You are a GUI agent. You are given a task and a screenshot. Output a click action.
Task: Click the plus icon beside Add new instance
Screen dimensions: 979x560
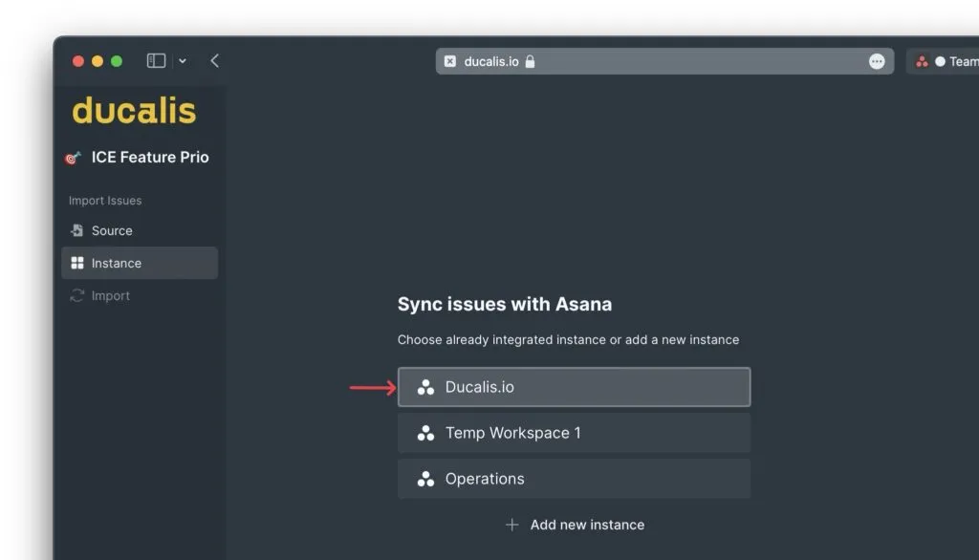click(511, 525)
